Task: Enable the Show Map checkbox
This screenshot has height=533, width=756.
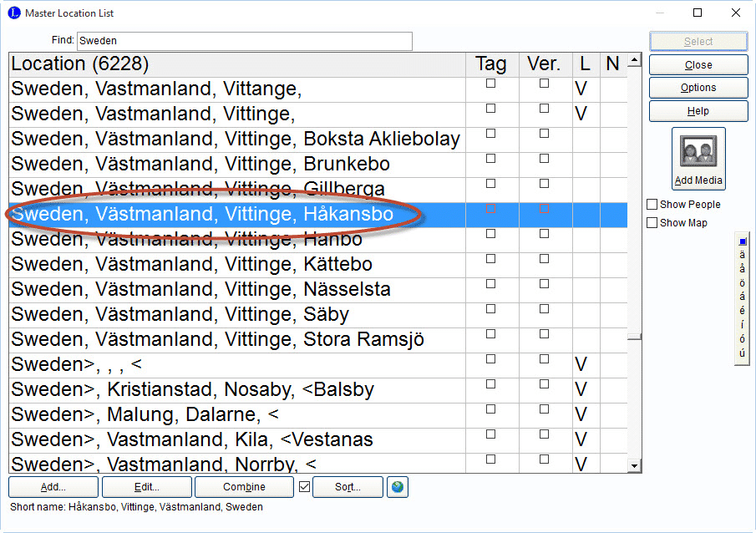Action: [652, 223]
